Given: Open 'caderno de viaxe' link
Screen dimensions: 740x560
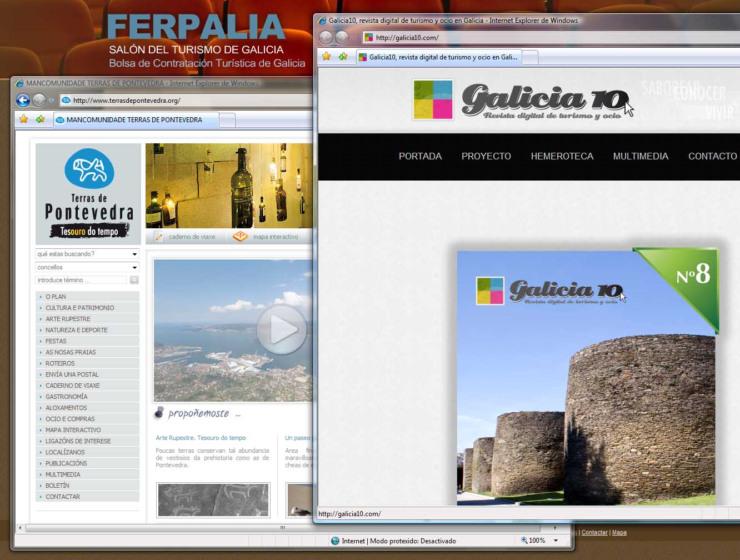Looking at the screenshot, I should (x=192, y=237).
